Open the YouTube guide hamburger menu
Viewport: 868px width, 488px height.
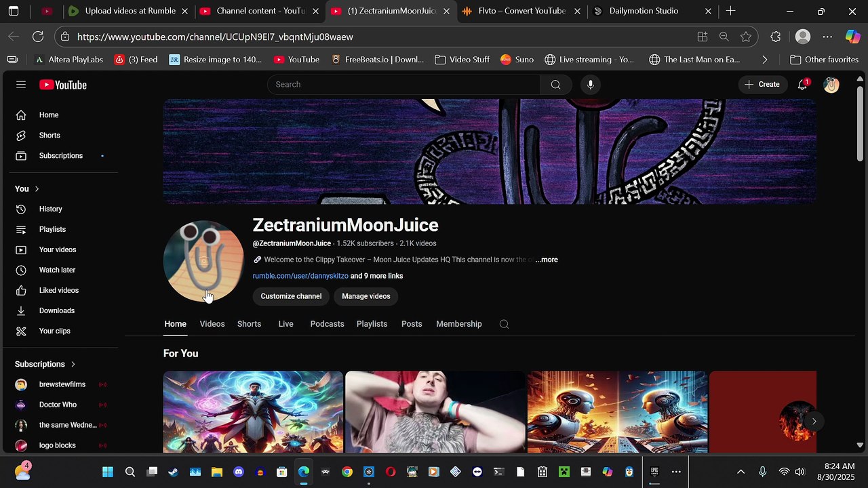point(21,85)
